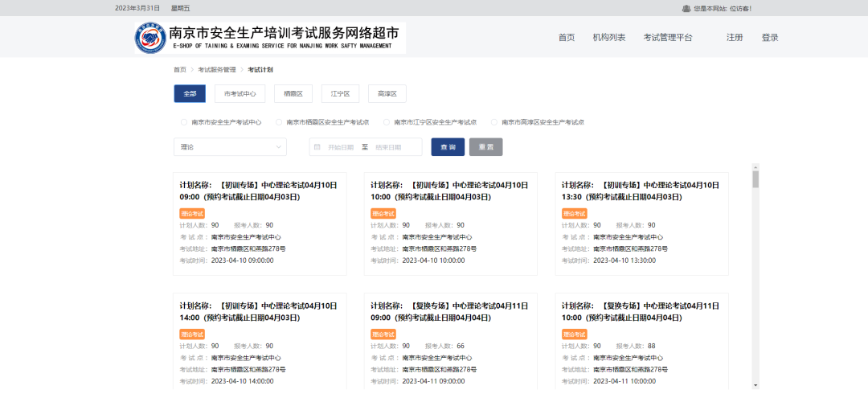Click the calendar icon in date range
Image resolution: width=868 pixels, height=398 pixels.
pyautogui.click(x=317, y=147)
